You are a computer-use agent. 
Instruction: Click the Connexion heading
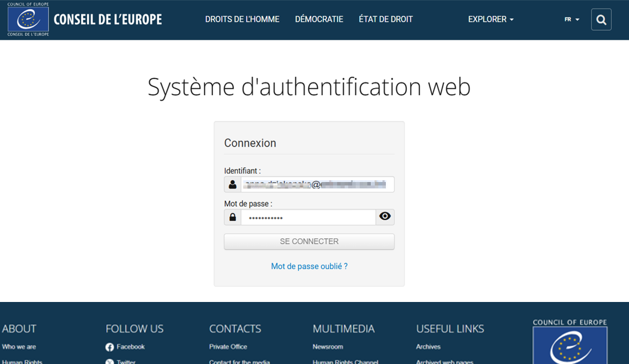250,143
